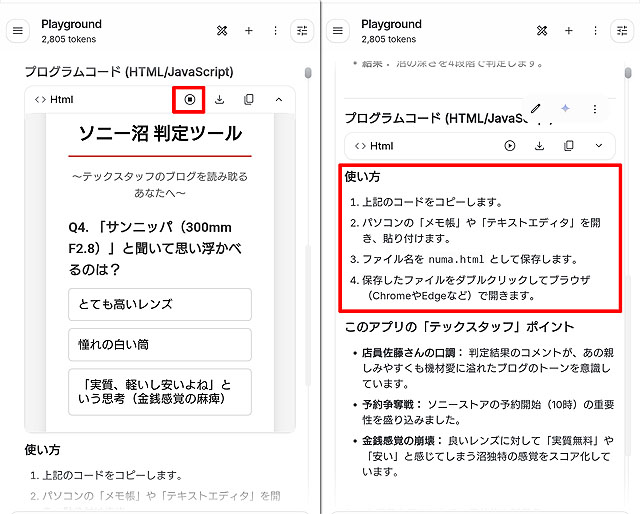Click the sparkle icon beside the pencil

pos(565,109)
